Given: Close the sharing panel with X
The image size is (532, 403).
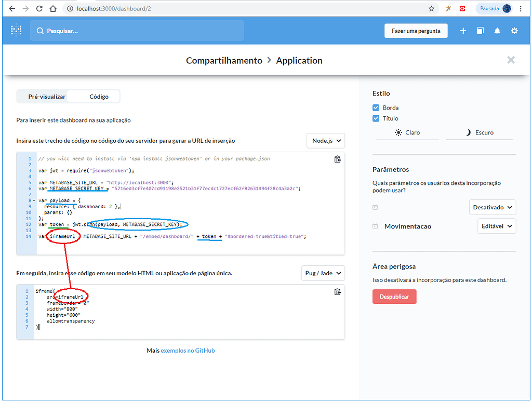Looking at the screenshot, I should pos(511,60).
